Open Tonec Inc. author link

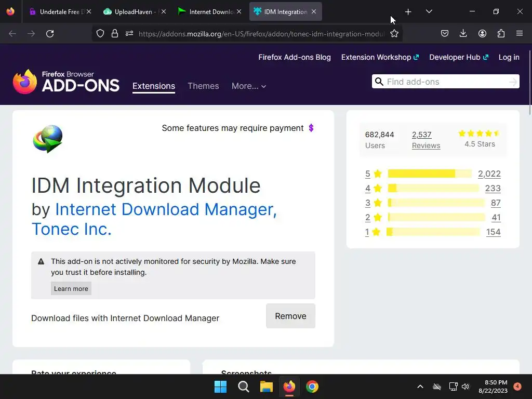click(x=72, y=229)
